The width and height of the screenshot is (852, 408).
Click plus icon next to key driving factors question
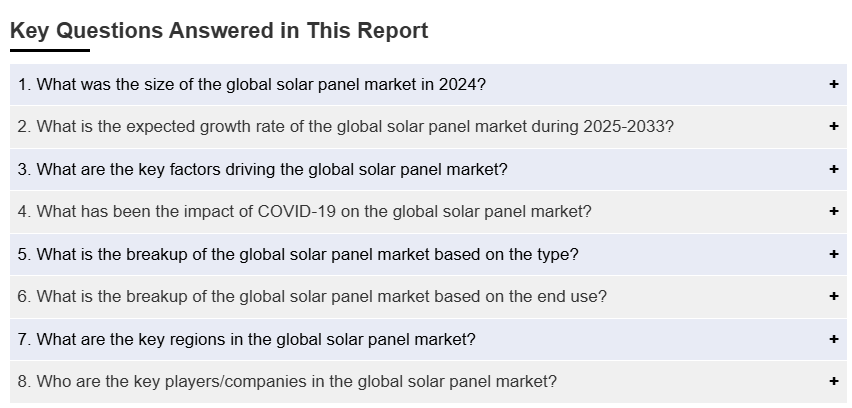(x=833, y=170)
